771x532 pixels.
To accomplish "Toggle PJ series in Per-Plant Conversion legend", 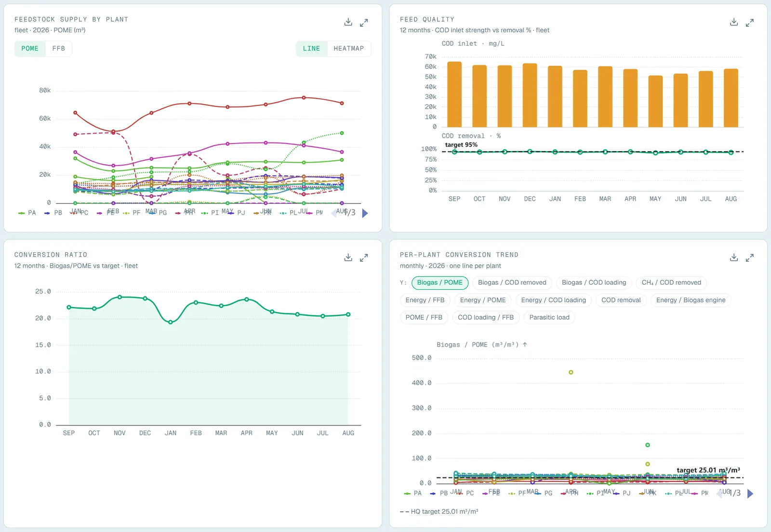I will (x=622, y=493).
